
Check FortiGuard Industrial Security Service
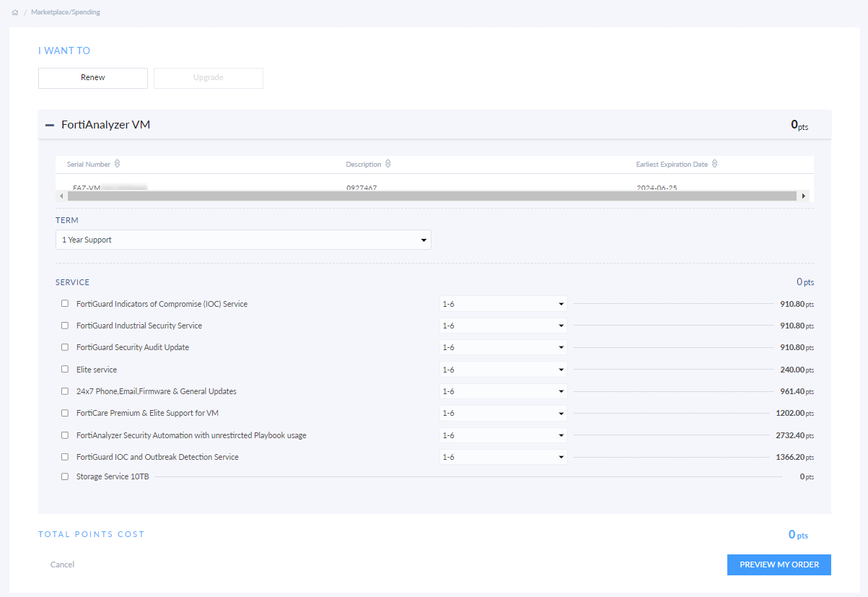(x=65, y=326)
